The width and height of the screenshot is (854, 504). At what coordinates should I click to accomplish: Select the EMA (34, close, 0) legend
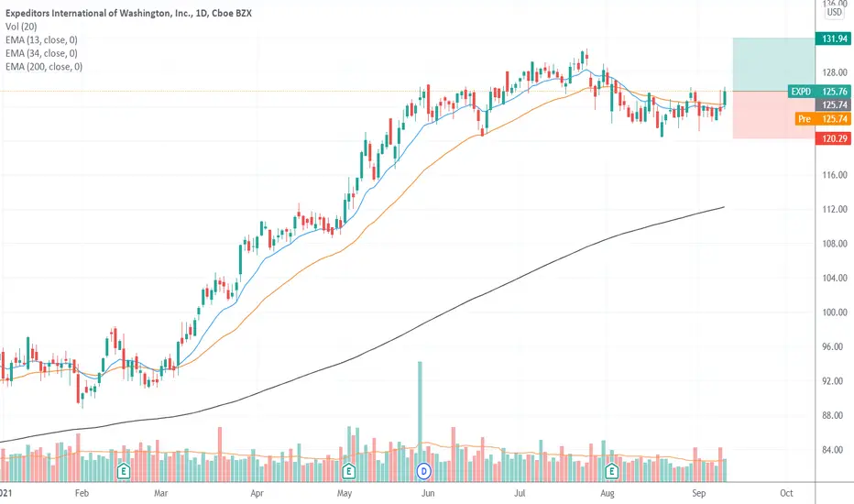point(41,53)
